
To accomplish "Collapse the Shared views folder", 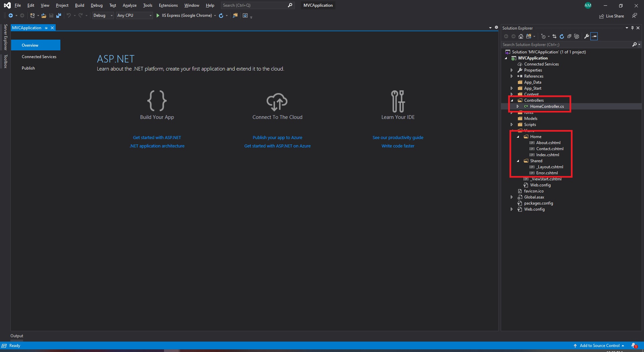I will tap(518, 161).
